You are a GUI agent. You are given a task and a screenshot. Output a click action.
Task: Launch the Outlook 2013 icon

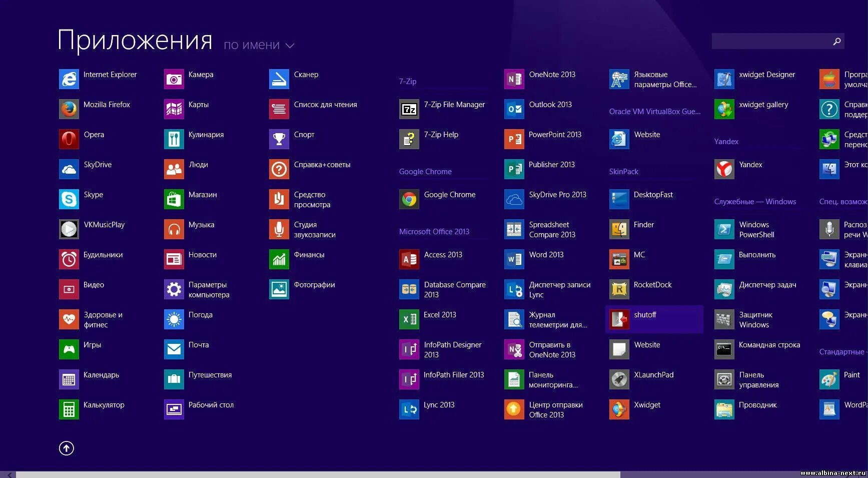[x=514, y=109]
